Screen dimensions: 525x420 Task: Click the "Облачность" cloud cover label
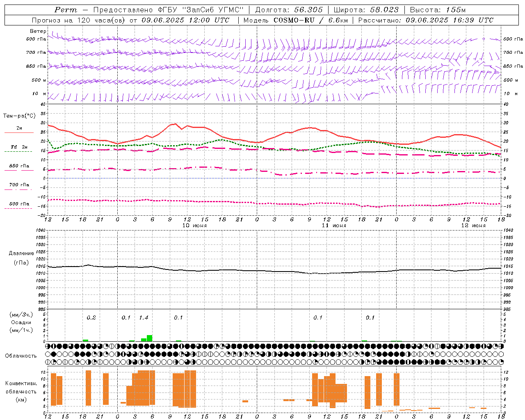pyautogui.click(x=21, y=356)
